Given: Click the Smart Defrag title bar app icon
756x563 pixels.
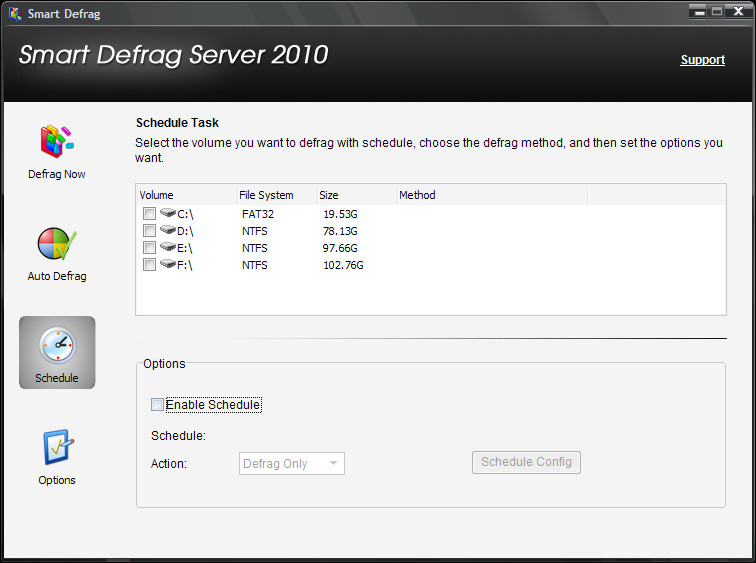Looking at the screenshot, I should click(x=15, y=13).
